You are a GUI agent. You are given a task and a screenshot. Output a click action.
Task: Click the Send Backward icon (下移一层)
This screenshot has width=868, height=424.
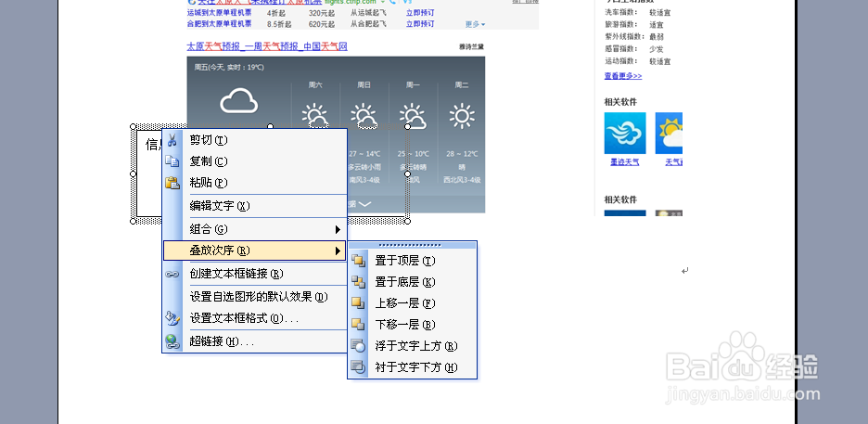[x=358, y=325]
